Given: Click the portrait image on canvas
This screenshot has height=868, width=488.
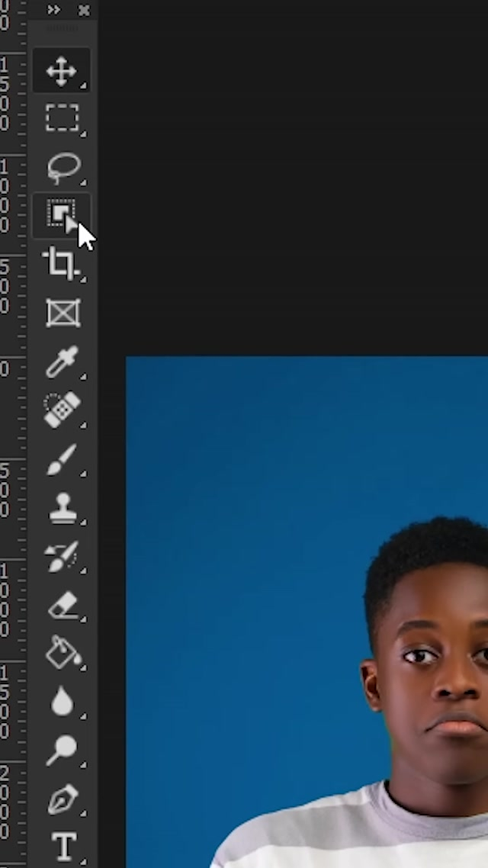Looking at the screenshot, I should [307, 612].
